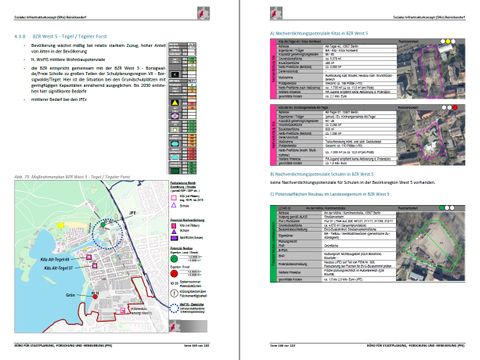Click the red 'Grün' marker on the map
This screenshot has height=360, width=480.
point(95,296)
